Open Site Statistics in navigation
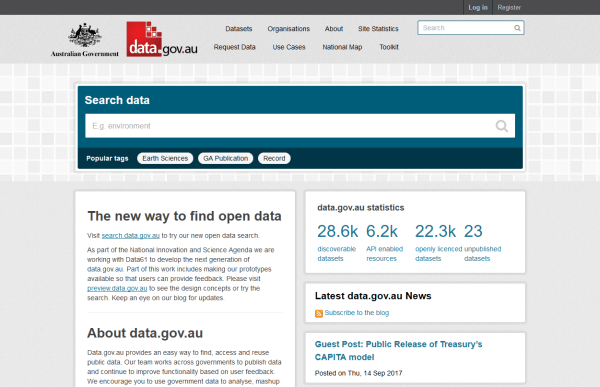This screenshot has width=600, height=387. click(x=378, y=29)
